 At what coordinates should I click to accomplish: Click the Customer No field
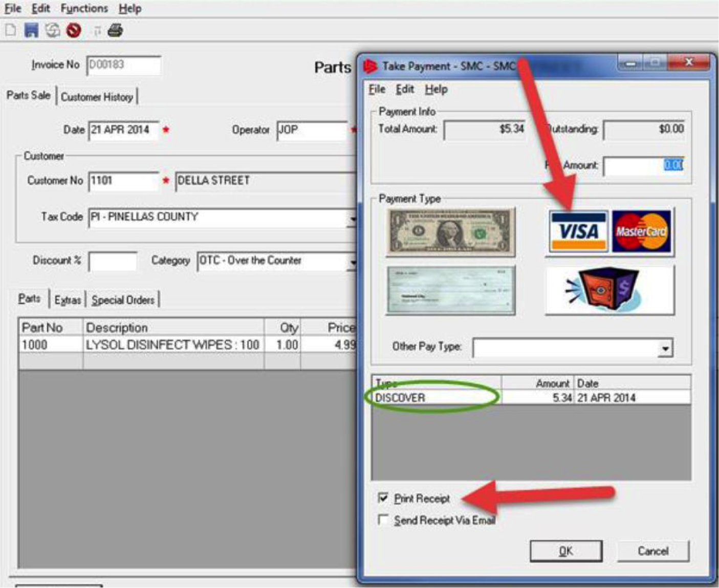point(123,181)
